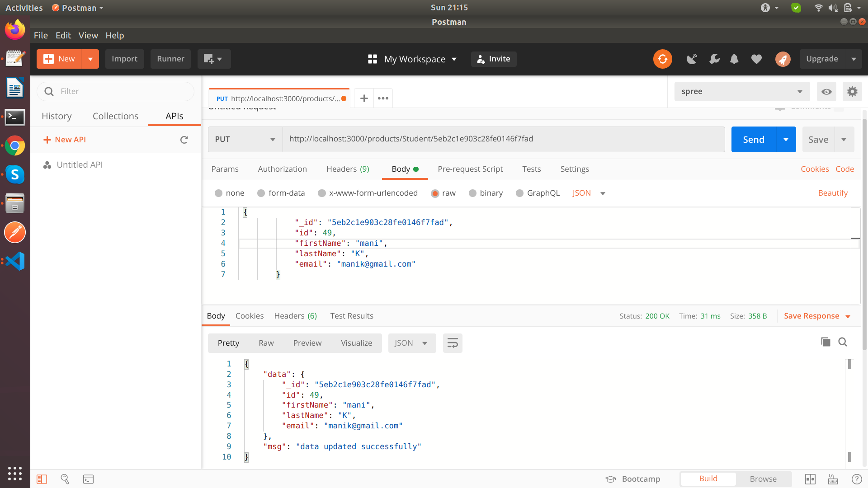Open notifications bell icon

[734, 59]
